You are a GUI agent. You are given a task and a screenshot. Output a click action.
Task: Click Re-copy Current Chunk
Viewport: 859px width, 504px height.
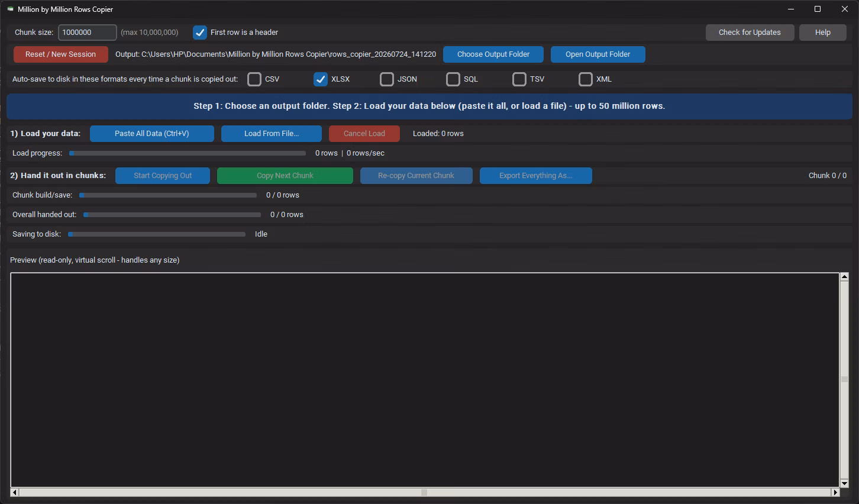pyautogui.click(x=416, y=176)
